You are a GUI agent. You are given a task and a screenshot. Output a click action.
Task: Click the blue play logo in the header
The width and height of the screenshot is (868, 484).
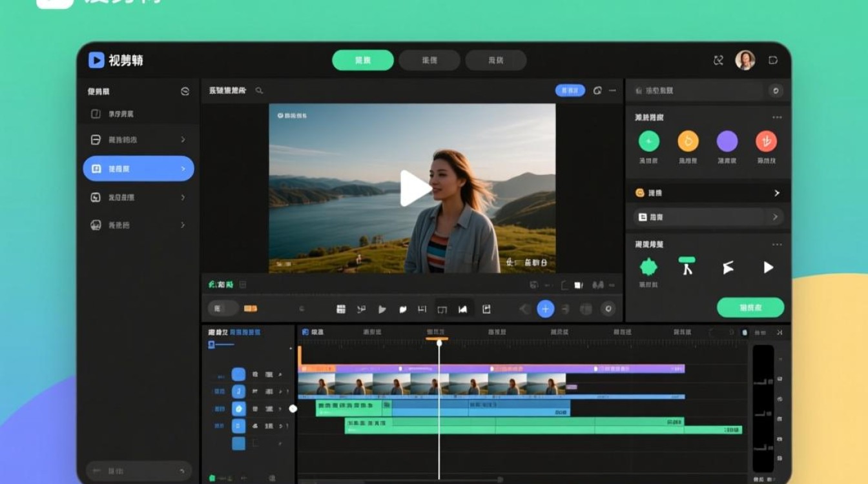96,60
